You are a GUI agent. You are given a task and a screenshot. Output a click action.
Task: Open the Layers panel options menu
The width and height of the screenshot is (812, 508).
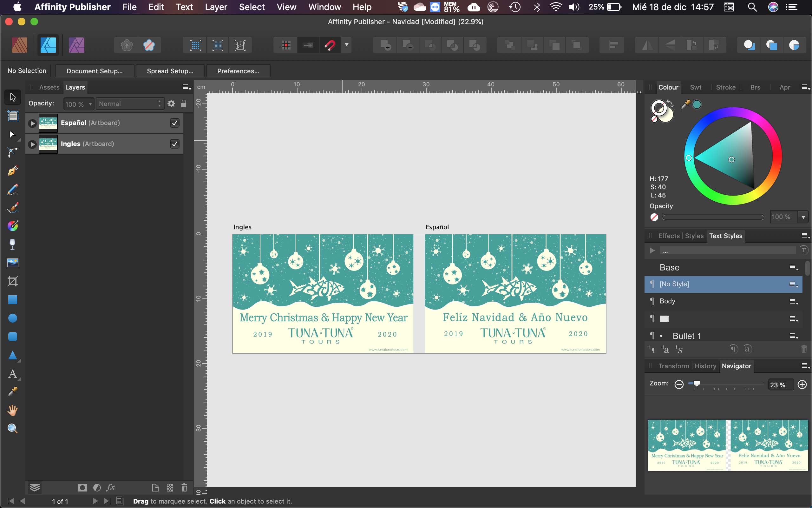(187, 87)
